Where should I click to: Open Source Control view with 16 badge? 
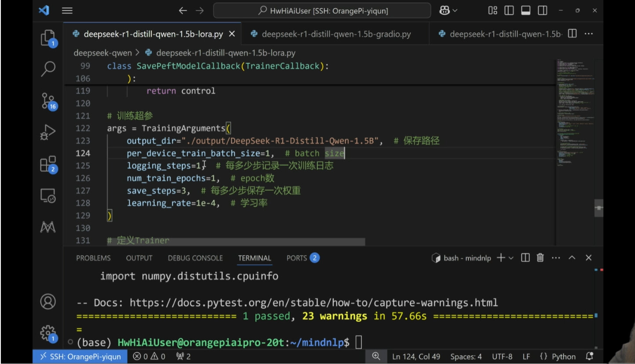48,101
